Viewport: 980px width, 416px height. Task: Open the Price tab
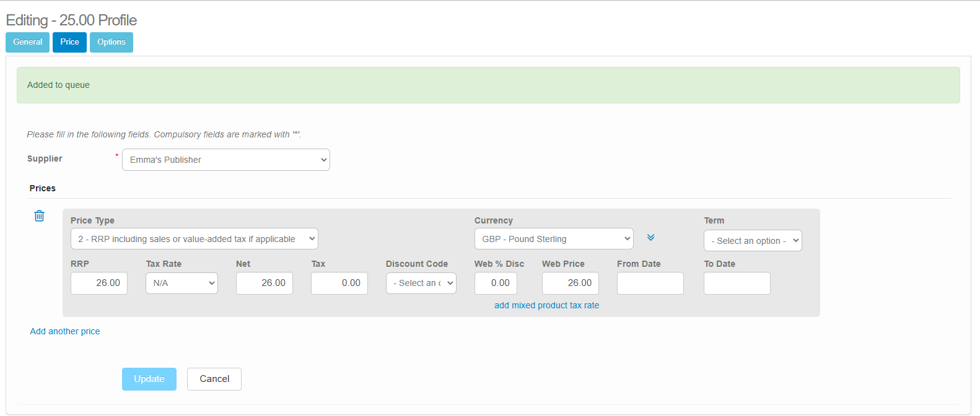(x=69, y=42)
